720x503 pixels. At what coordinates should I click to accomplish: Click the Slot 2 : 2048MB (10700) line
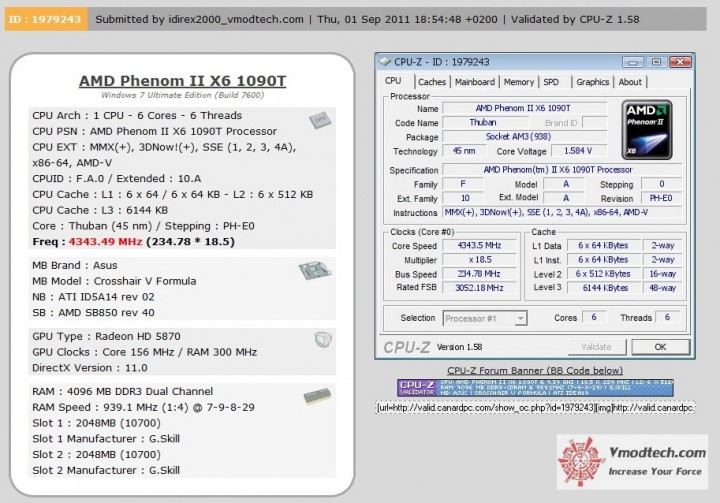96,455
